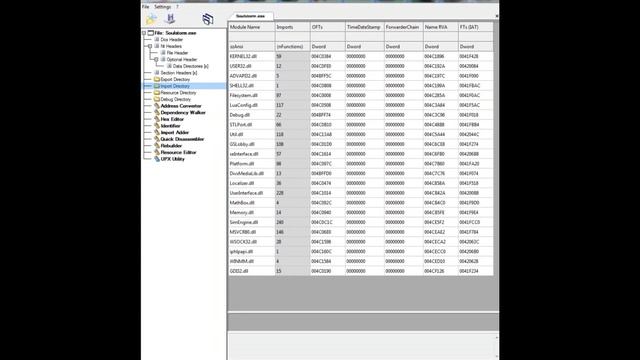Click the Identifier tool icon
Screen dimensions: 640x360
157,126
